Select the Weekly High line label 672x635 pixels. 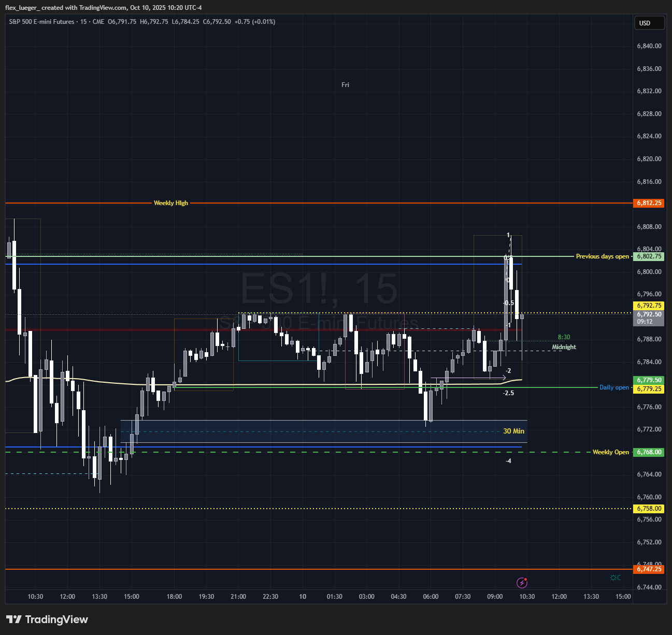(171, 203)
